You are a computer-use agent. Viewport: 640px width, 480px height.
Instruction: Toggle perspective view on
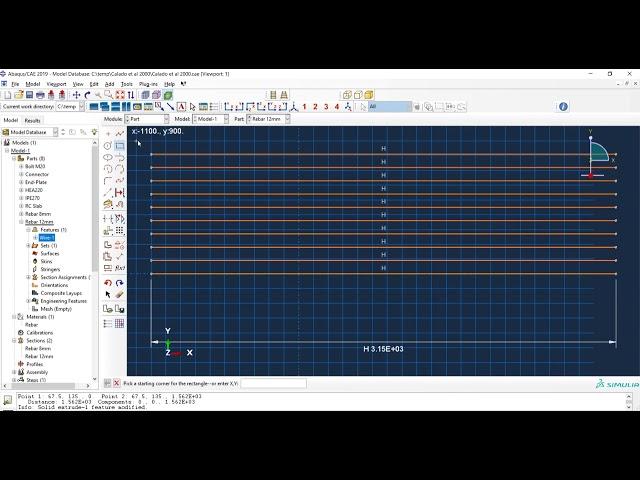click(284, 95)
